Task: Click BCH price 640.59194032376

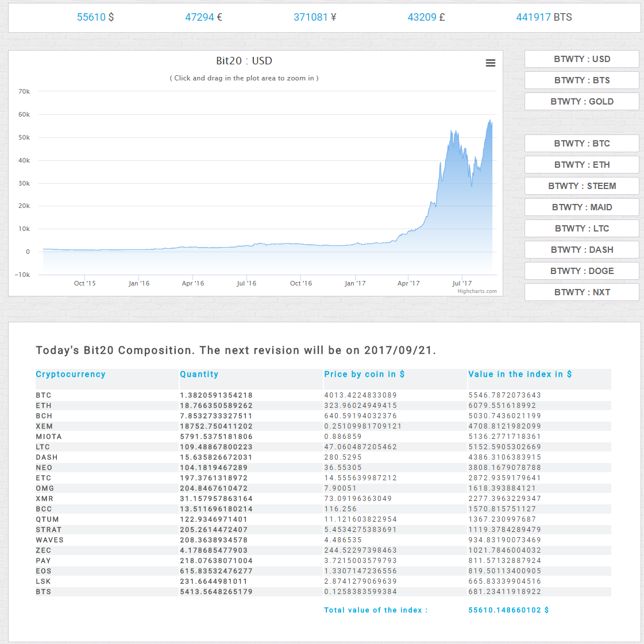Action: tap(360, 416)
